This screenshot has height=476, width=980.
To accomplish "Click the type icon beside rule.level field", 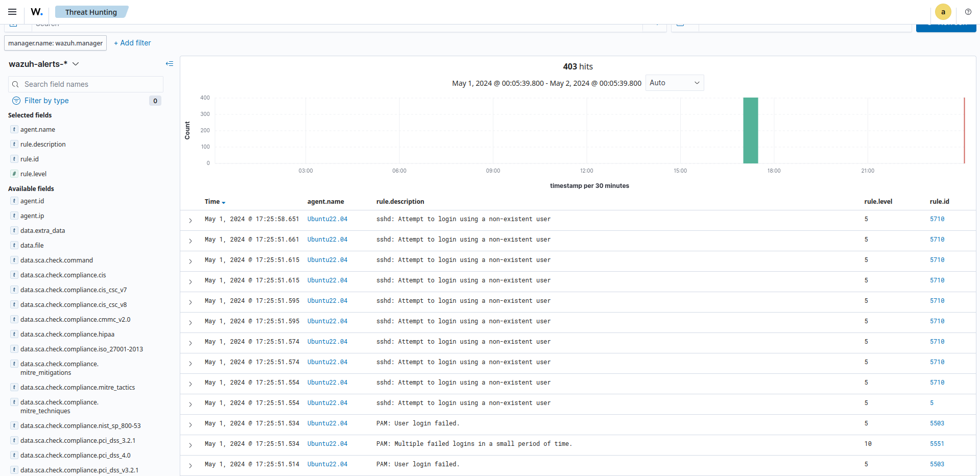I will pos(14,174).
